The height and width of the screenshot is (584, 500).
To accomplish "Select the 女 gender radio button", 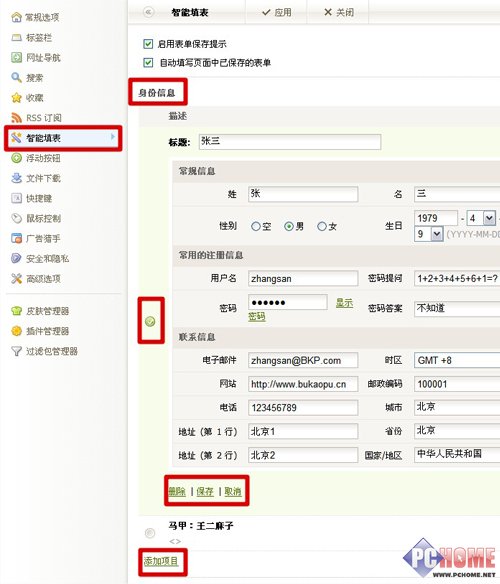I will (322, 226).
